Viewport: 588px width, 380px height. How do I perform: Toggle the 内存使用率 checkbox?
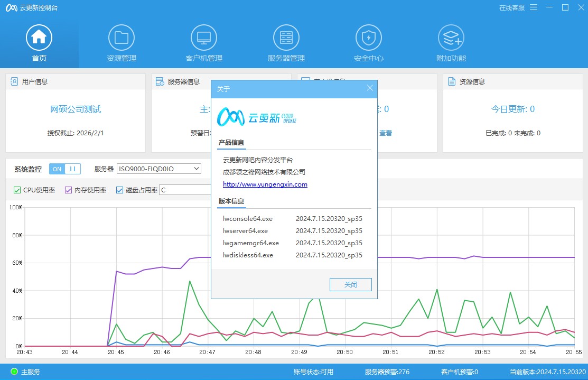68,190
